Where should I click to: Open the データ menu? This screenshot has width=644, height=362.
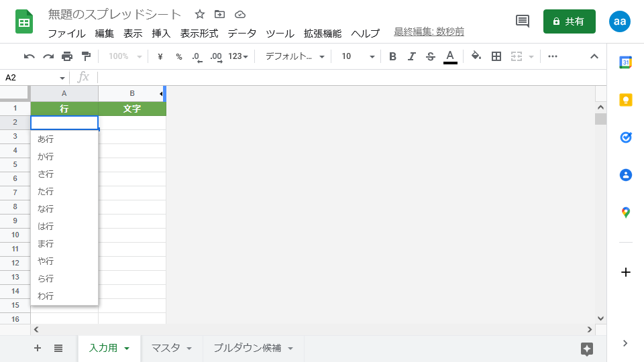[x=242, y=34]
